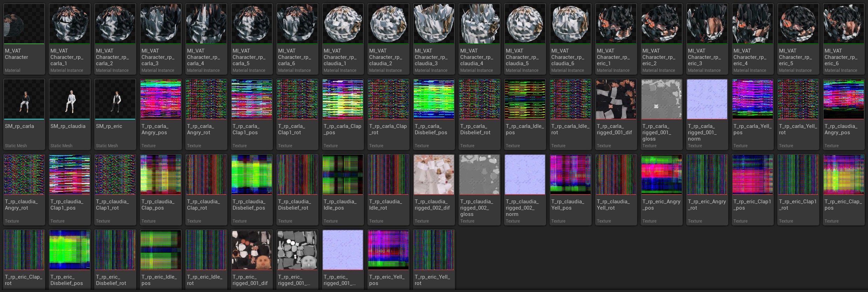Select T_rp_eric_rigged_001_dif face texture
Viewport: 868px width, 292px height.
click(252, 259)
